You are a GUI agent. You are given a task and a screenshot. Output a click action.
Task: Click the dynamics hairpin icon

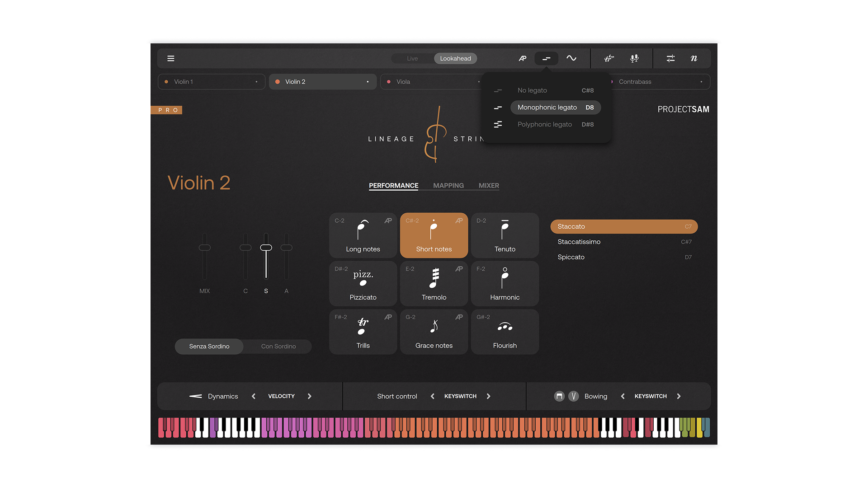195,396
